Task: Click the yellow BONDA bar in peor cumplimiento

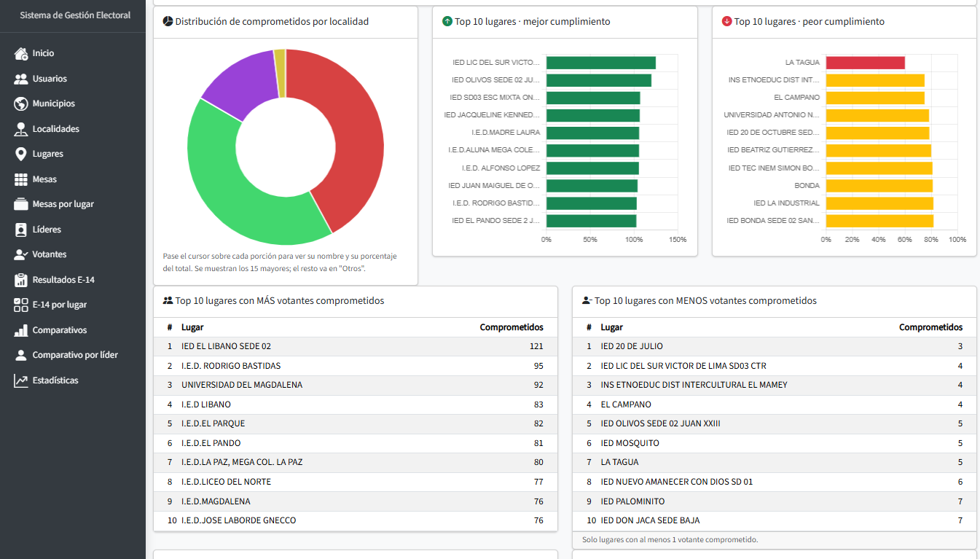Action: (879, 186)
